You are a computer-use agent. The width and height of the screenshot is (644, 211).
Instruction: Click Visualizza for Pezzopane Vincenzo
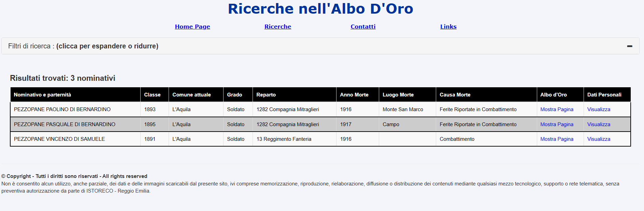pos(599,139)
